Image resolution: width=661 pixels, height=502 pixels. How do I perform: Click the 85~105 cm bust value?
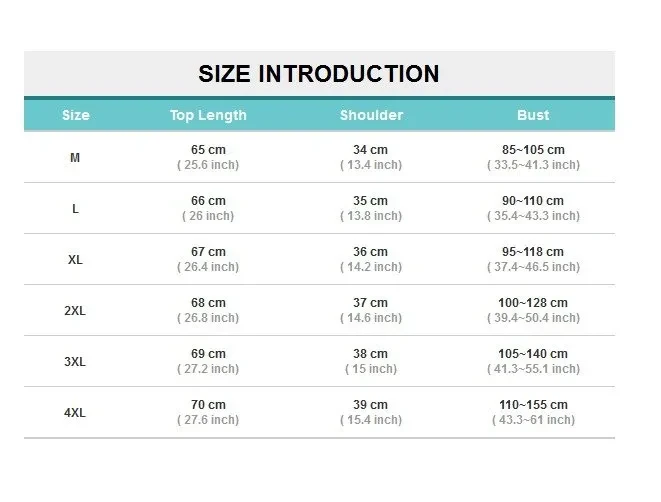coord(533,149)
